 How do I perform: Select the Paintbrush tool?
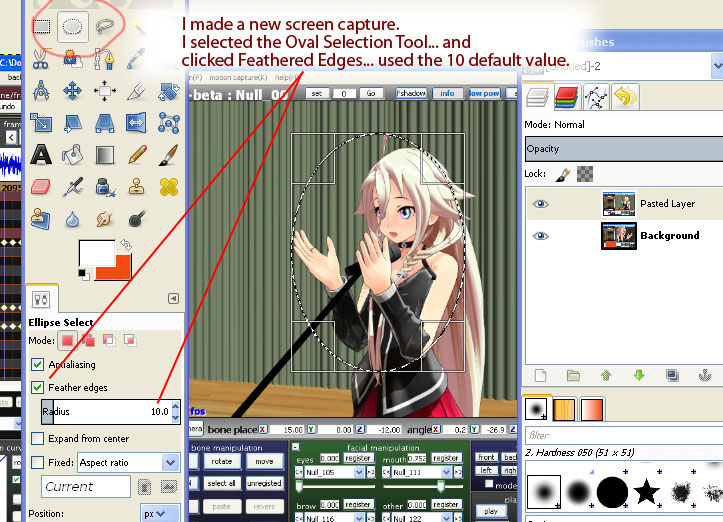(x=169, y=155)
